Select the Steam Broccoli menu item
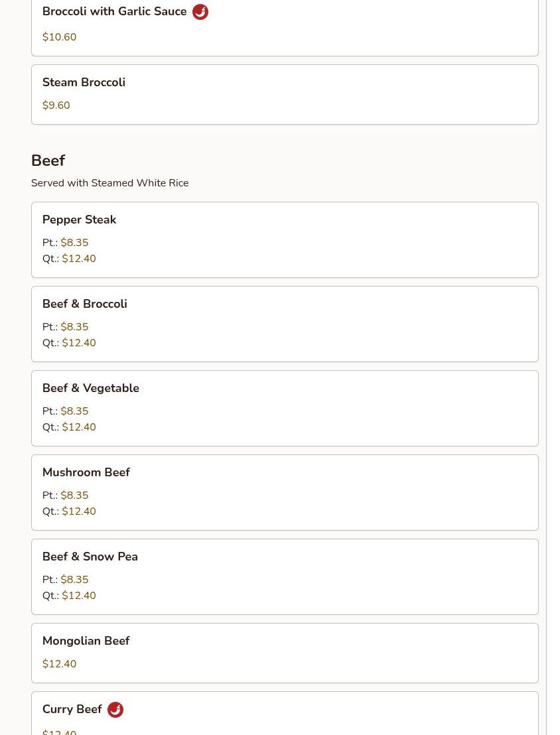 tap(84, 82)
